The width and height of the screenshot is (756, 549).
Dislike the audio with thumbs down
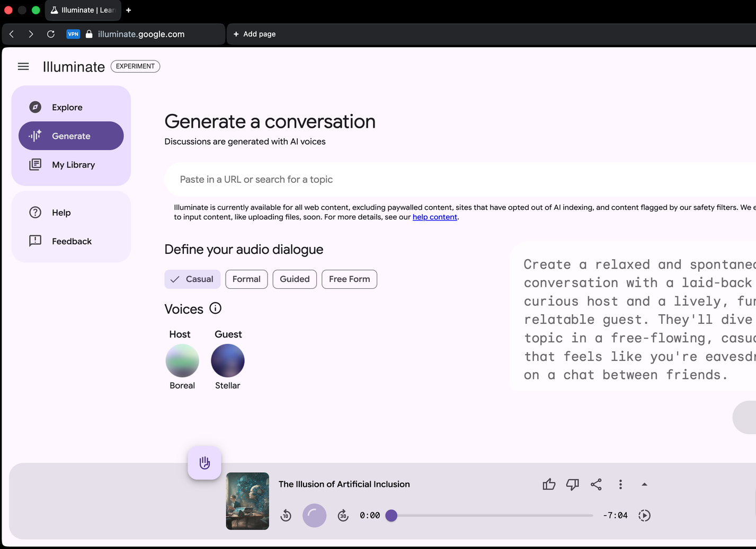(572, 484)
